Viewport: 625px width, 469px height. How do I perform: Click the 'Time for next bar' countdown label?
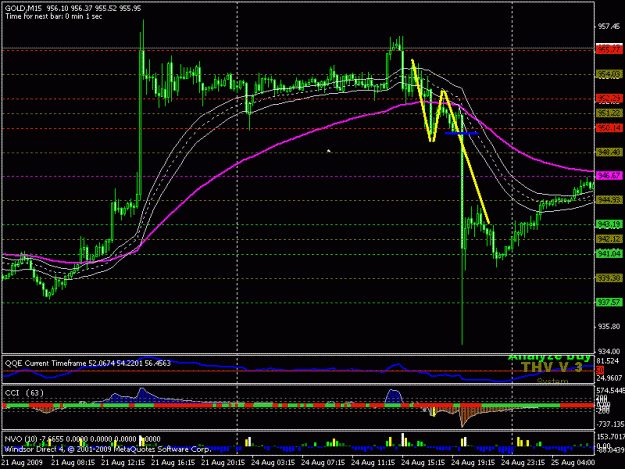click(53, 17)
